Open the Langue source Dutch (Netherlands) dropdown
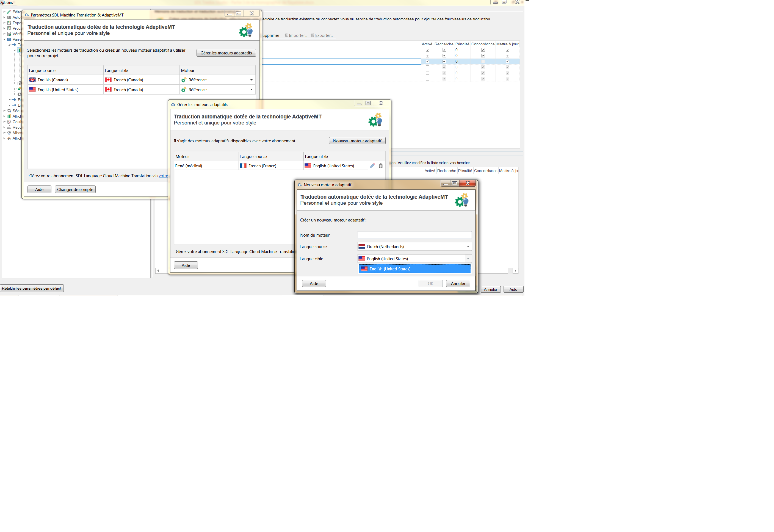The width and height of the screenshot is (774, 532). pyautogui.click(x=468, y=247)
